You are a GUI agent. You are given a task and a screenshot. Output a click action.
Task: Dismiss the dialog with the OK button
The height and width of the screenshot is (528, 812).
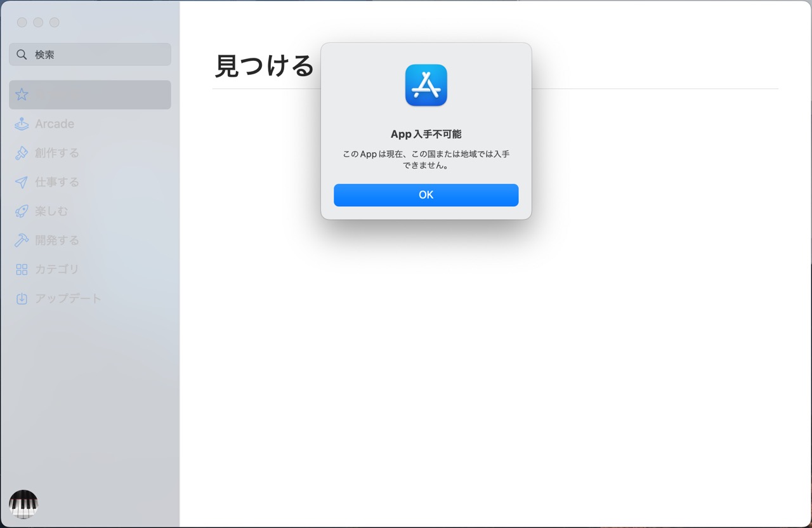point(426,195)
